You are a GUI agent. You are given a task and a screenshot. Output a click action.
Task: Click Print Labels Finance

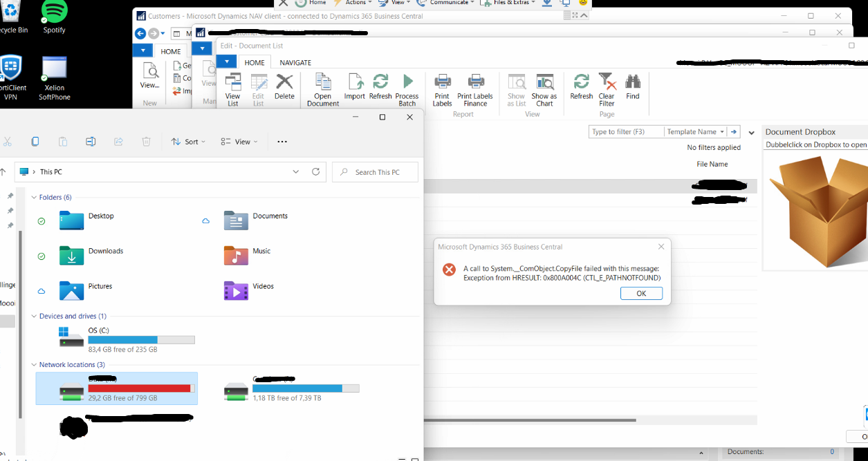(475, 90)
